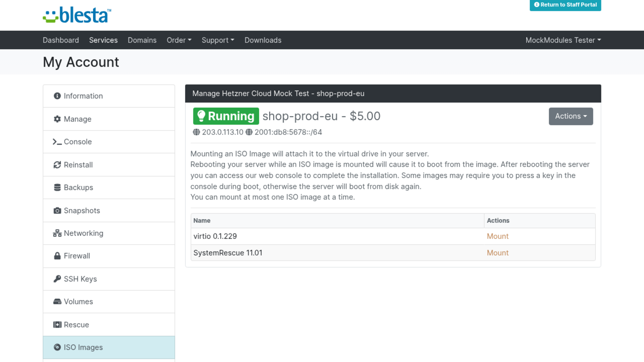This screenshot has width=644, height=362.
Task: Click the lightbulb icon in Running badge
Action: point(201,116)
